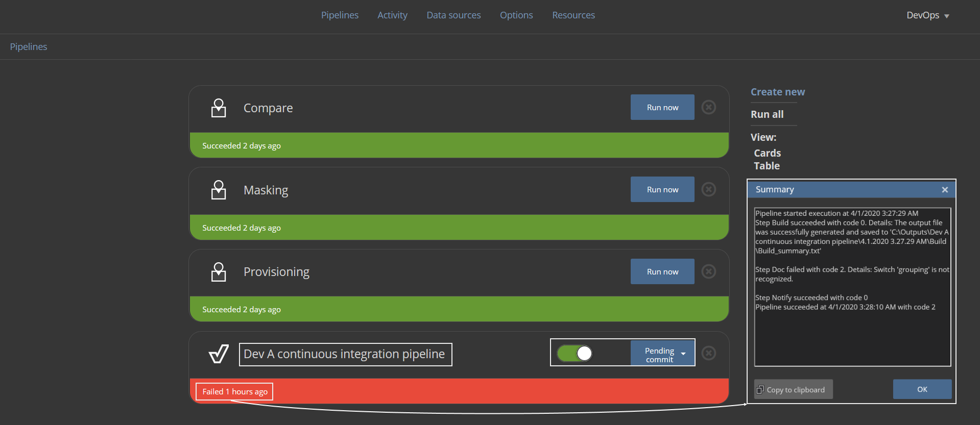The height and width of the screenshot is (425, 980).
Task: Run the Compare pipeline now
Action: pyautogui.click(x=662, y=107)
